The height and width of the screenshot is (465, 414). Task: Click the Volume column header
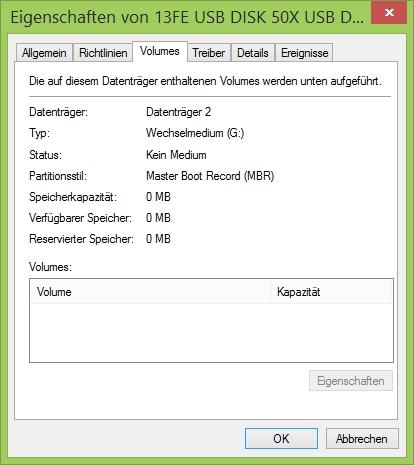pyautogui.click(x=150, y=292)
